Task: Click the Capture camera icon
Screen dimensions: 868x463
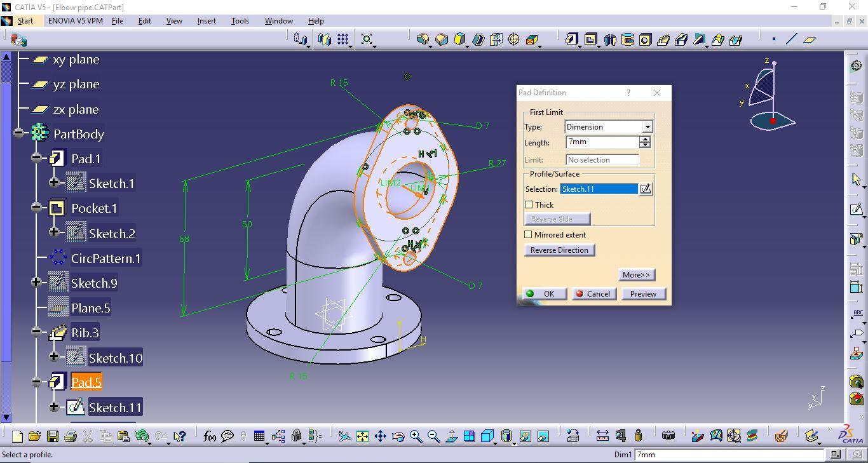Action: click(668, 436)
